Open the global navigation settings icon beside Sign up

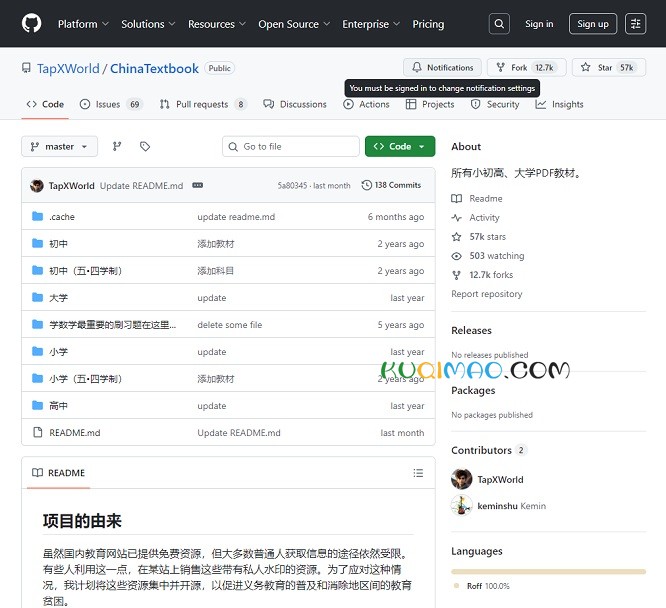pyautogui.click(x=635, y=24)
